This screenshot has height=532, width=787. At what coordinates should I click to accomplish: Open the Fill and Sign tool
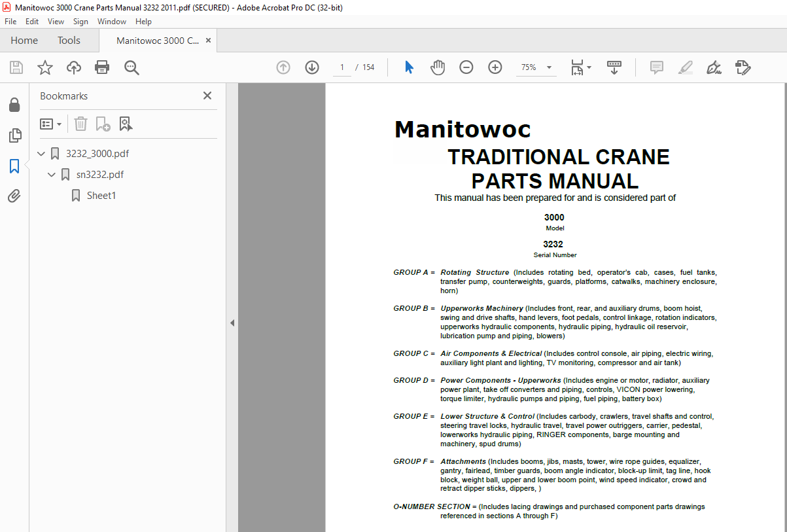point(714,67)
